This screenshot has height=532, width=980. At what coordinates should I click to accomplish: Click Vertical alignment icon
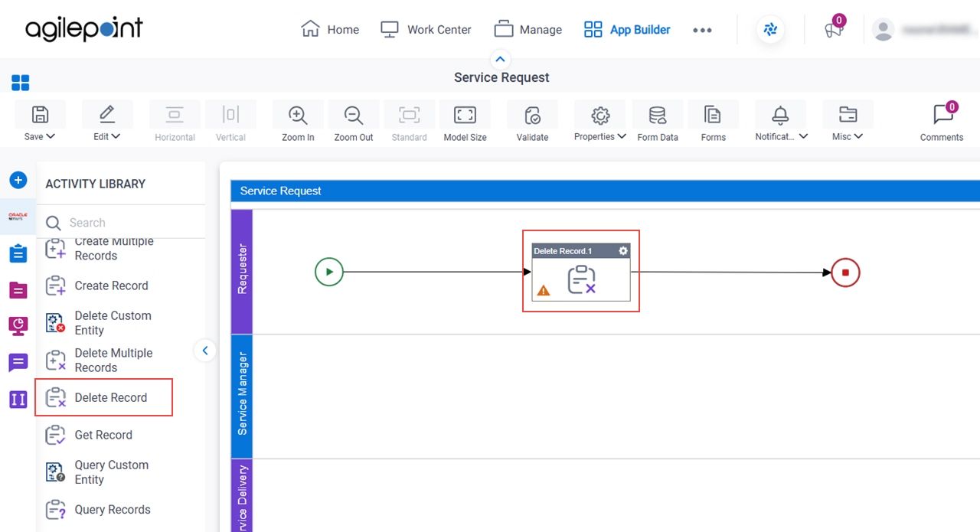tap(230, 115)
